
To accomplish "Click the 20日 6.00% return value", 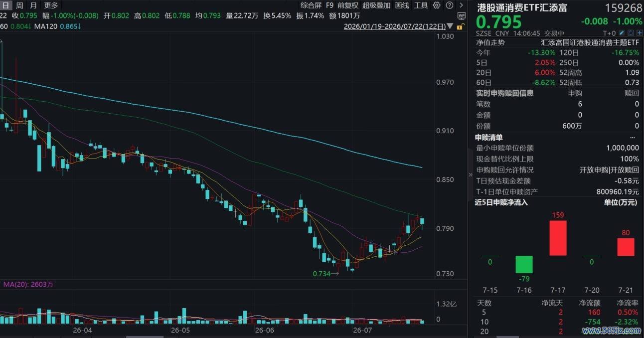I will (545, 73).
